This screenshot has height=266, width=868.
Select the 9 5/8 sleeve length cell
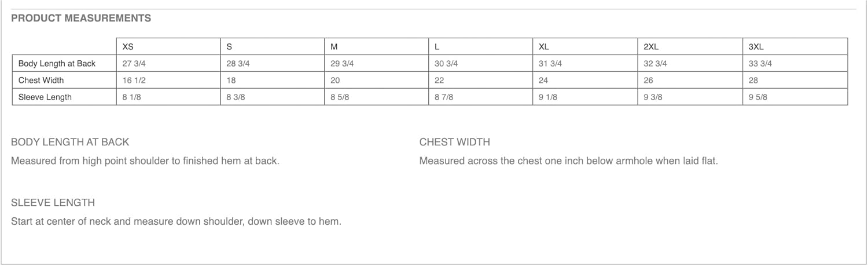point(757,97)
